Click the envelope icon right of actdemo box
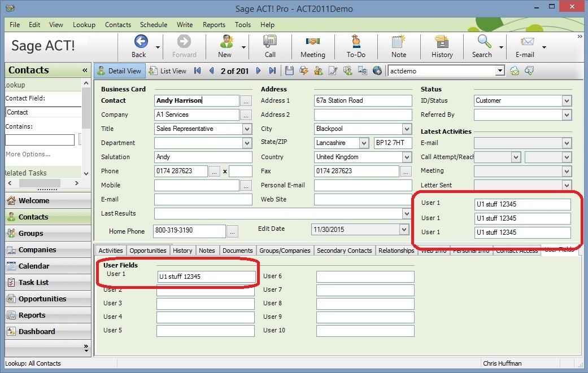Viewport: 588px width, 373px height. (x=515, y=71)
